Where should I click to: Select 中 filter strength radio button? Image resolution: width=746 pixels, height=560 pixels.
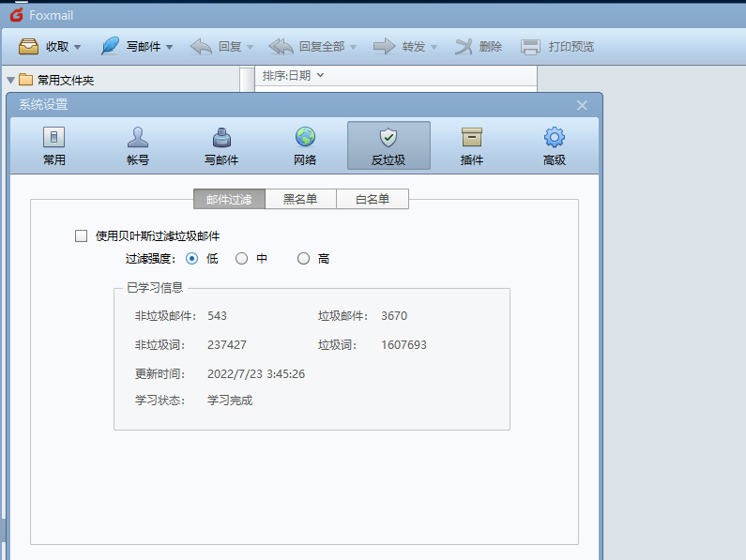click(x=242, y=258)
